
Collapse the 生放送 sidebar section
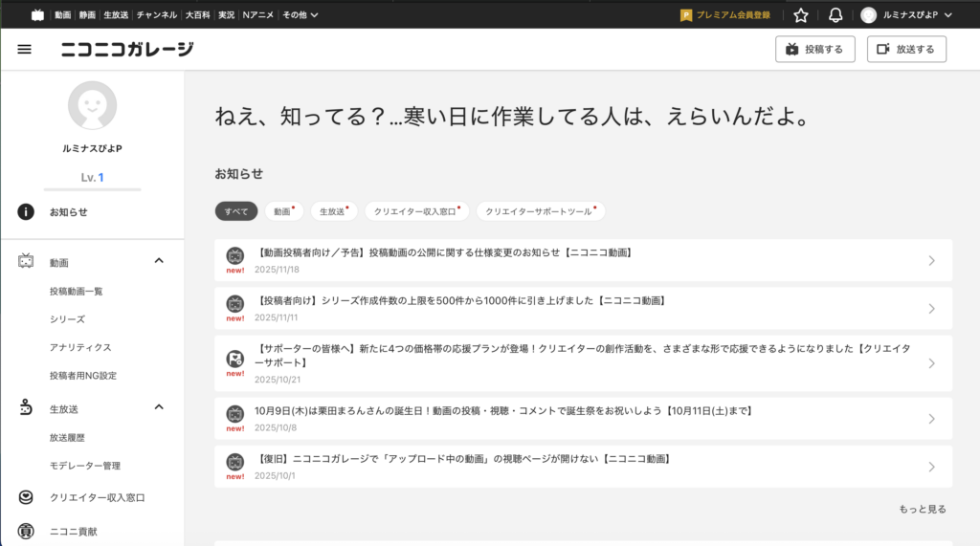click(x=159, y=407)
